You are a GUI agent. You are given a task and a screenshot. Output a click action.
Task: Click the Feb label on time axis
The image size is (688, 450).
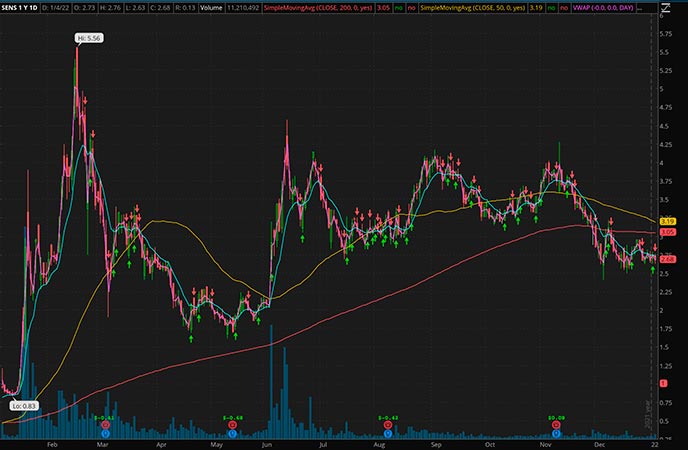click(52, 444)
